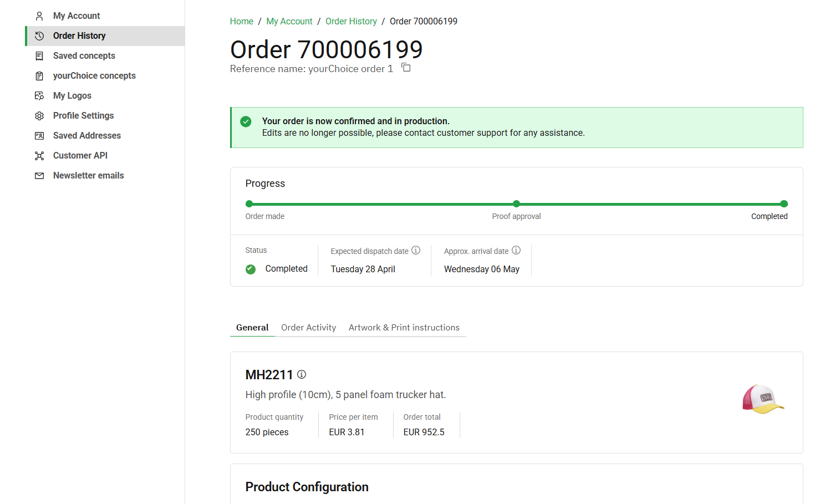830x504 pixels.
Task: View info about Expected dispatch date
Action: coord(416,250)
